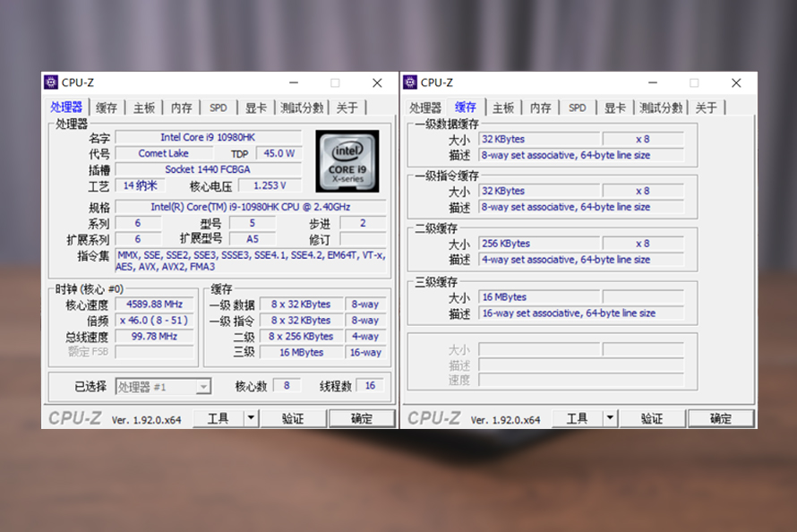Screen dimensions: 797x532
Task: Click the Intel Core i9 X-series logo
Action: point(347,159)
